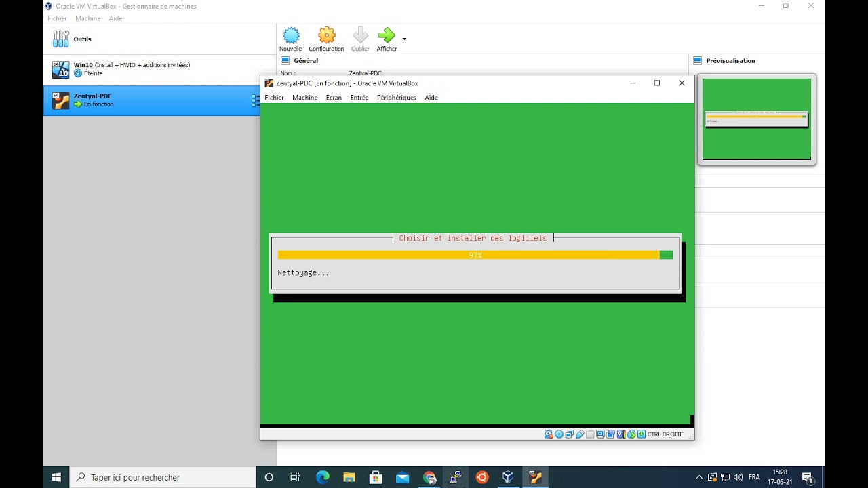Click the CPU virtualization status icon
Screen dimensions: 868x488
pyautogui.click(x=621, y=434)
